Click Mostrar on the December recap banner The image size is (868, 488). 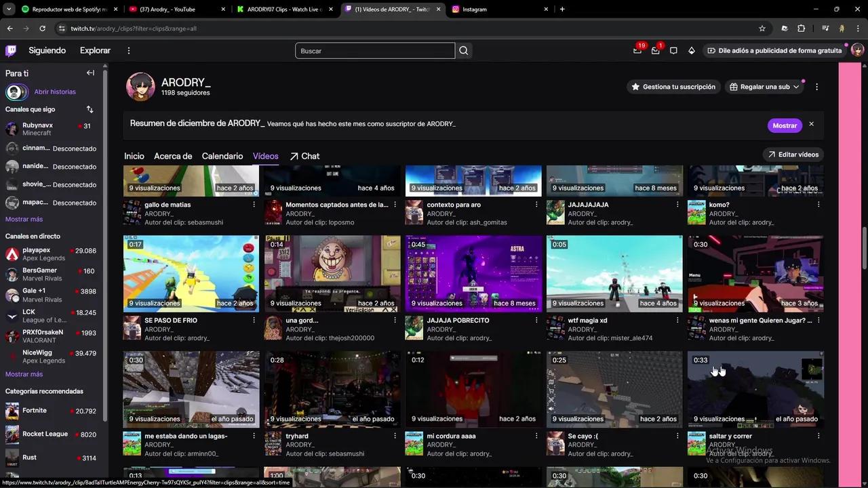click(785, 125)
